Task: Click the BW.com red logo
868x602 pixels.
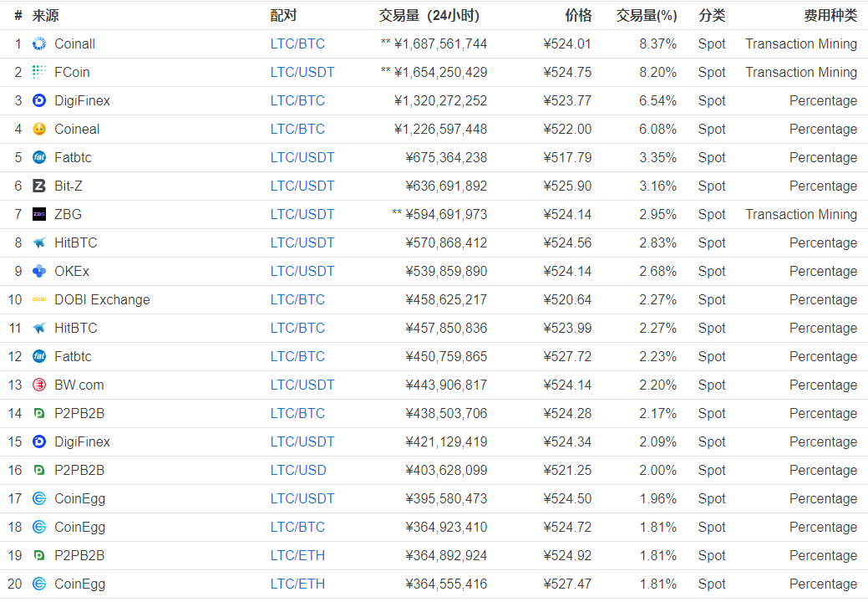Action: pyautogui.click(x=38, y=385)
